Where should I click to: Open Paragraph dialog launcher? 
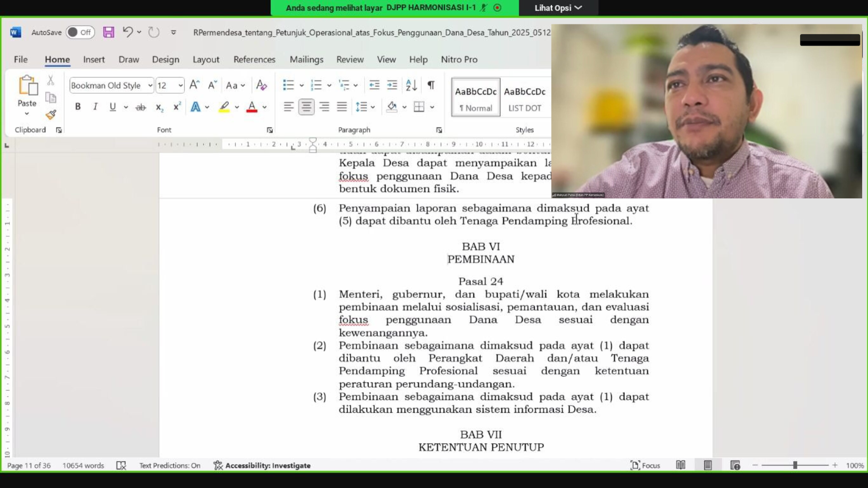[x=439, y=130]
